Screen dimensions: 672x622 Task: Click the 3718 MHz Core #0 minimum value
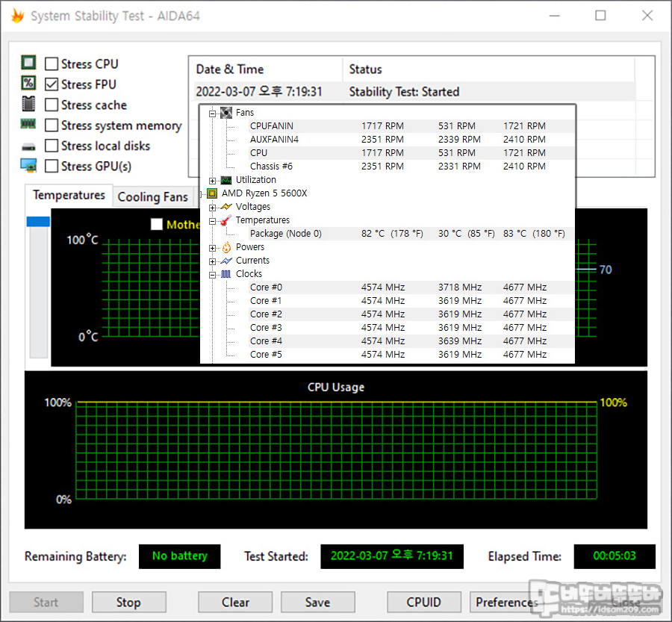click(x=460, y=287)
